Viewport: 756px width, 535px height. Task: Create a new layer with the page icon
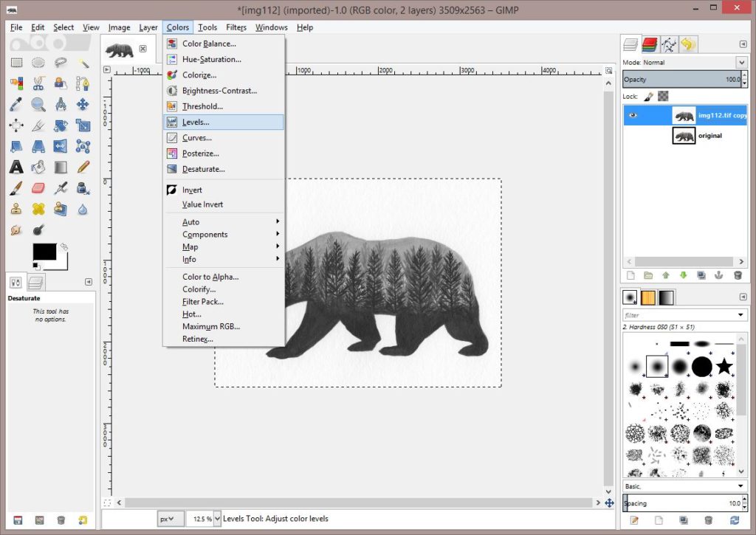coord(630,275)
